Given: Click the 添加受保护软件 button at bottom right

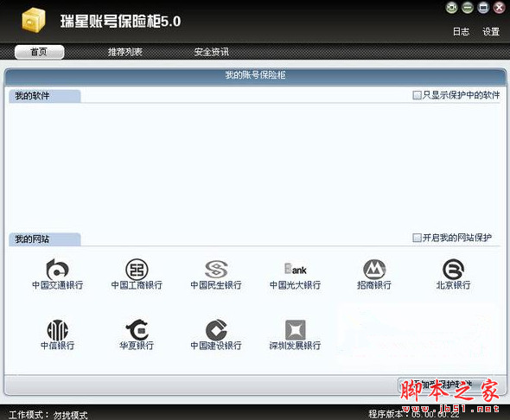Looking at the screenshot, I should [x=443, y=385].
